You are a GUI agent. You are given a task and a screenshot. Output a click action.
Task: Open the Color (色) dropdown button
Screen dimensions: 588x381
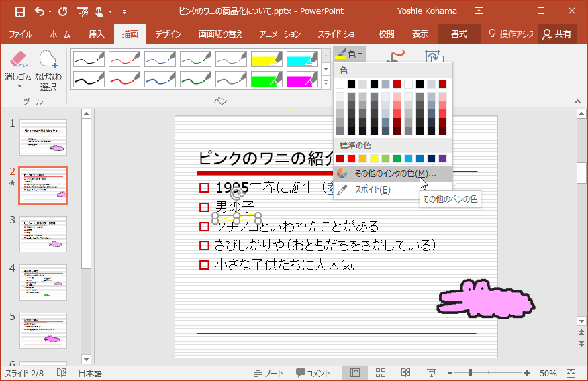350,54
